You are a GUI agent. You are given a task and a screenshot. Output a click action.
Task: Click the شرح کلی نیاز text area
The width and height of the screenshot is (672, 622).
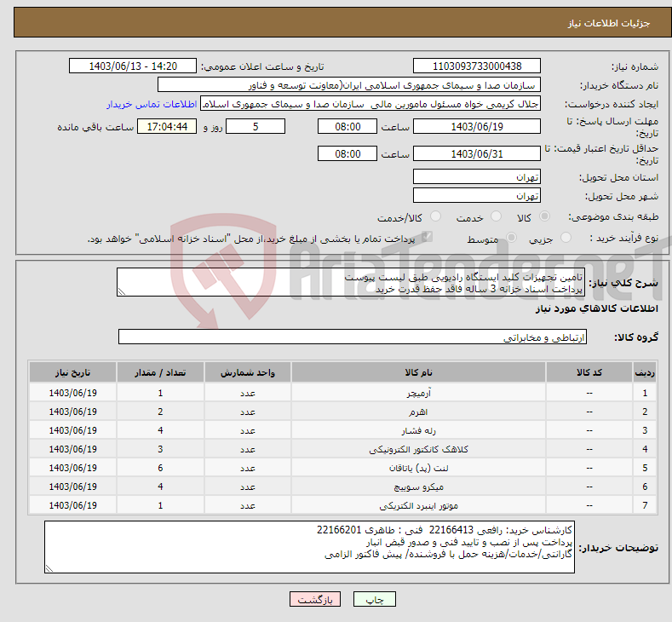tap(351, 282)
